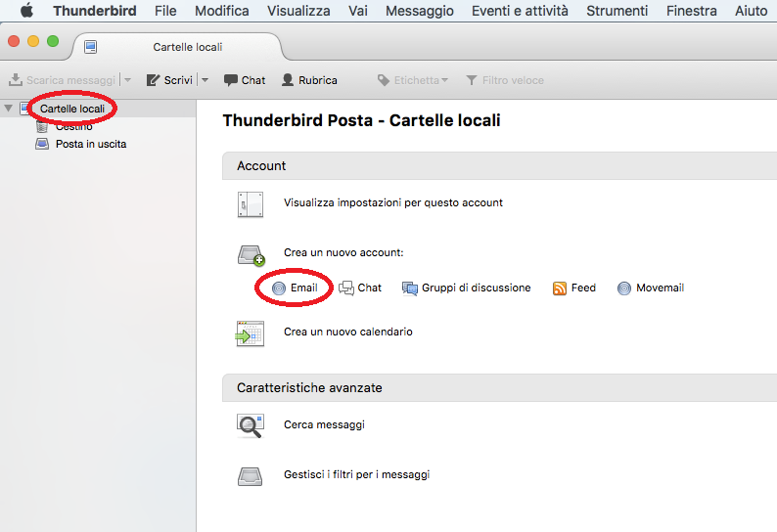Screen dimensions: 777x532
Task: Create a new Feed account
Action: pos(583,288)
